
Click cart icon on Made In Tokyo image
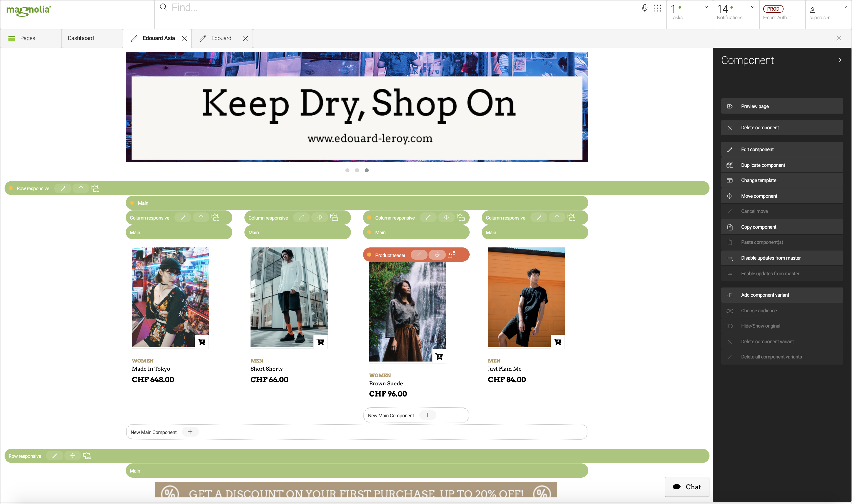[x=202, y=342]
